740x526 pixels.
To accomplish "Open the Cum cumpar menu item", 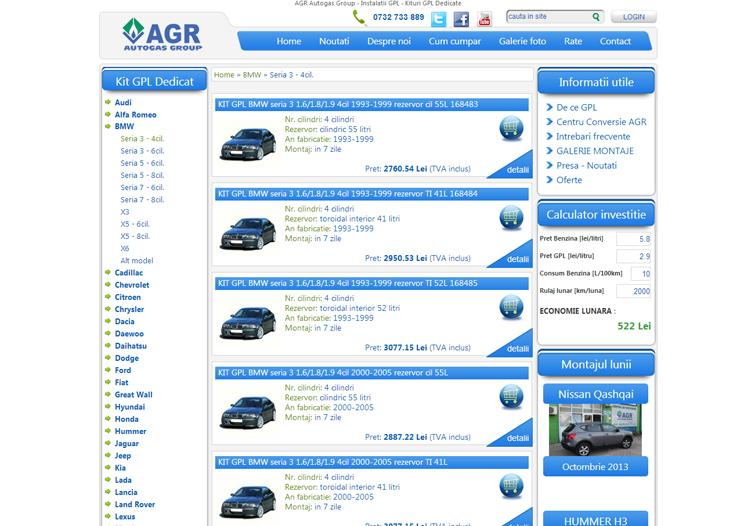I will tap(454, 41).
